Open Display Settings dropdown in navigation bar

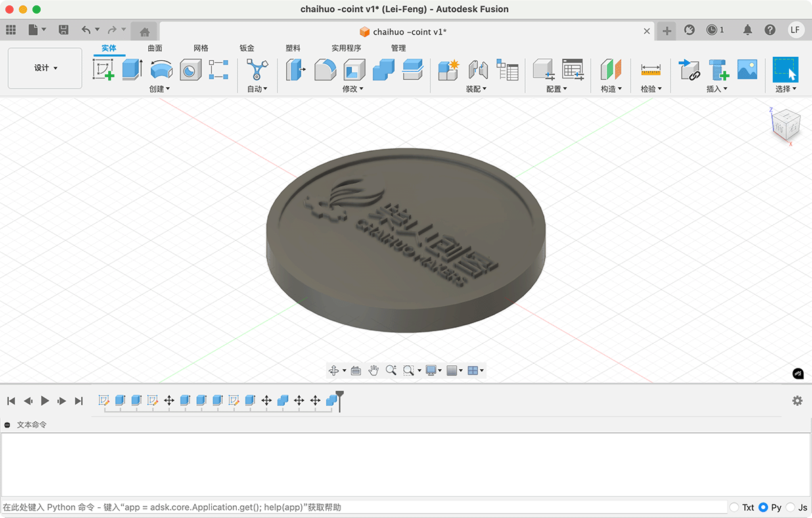[x=433, y=370]
